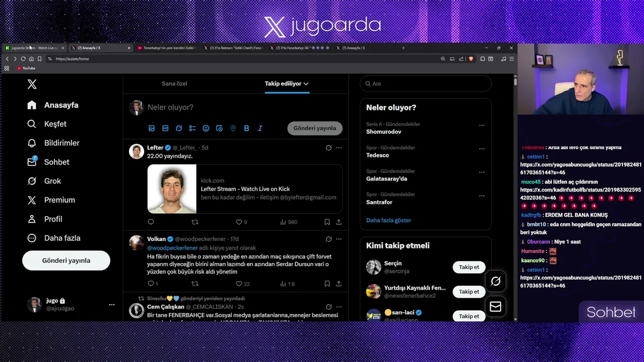Click the Ara search box
The height and width of the screenshot is (362, 644).
[426, 83]
